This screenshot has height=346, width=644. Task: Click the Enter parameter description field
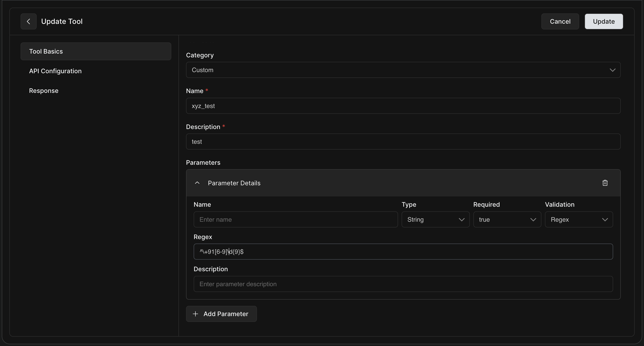(403, 284)
